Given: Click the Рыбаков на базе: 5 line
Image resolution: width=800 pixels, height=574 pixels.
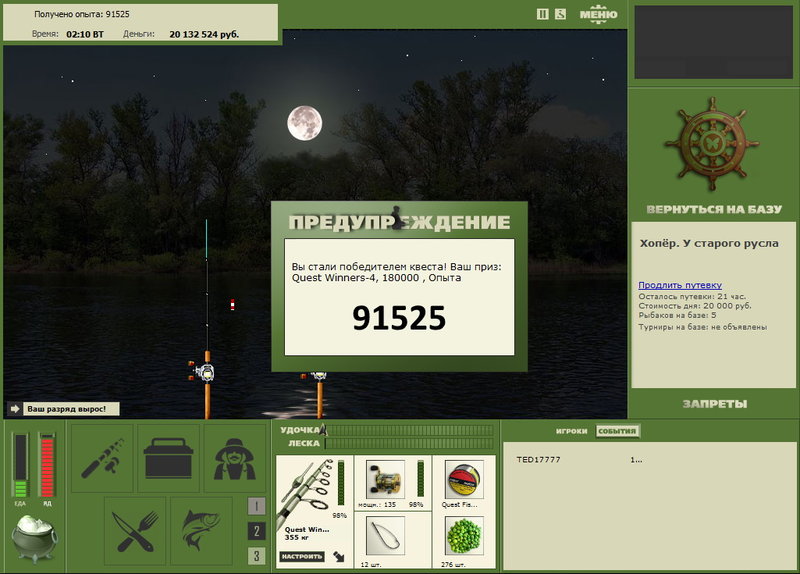Looking at the screenshot, I should point(677,315).
